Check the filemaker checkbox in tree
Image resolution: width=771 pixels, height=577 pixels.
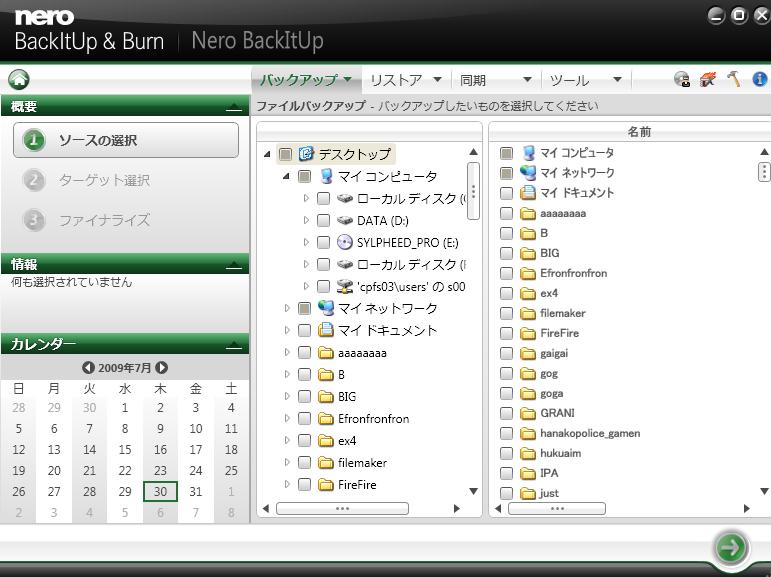(x=304, y=462)
